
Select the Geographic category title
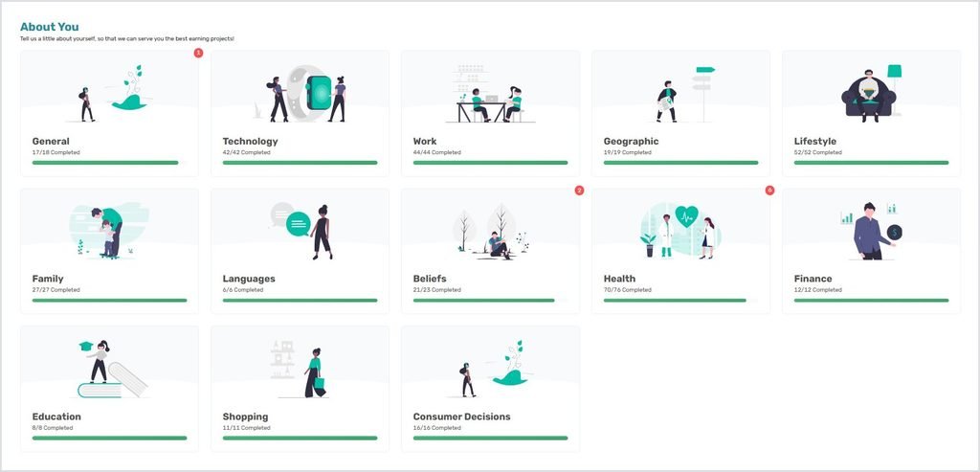pos(631,142)
